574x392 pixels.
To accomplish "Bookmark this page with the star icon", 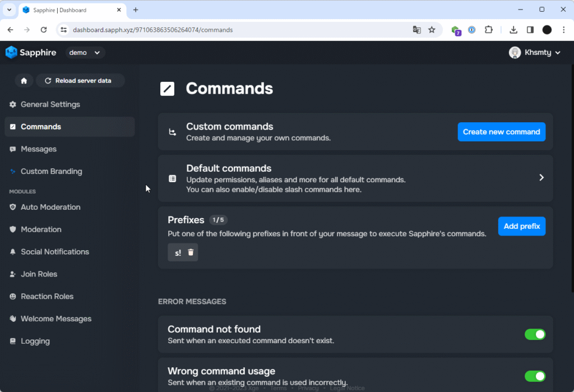I will click(x=432, y=30).
